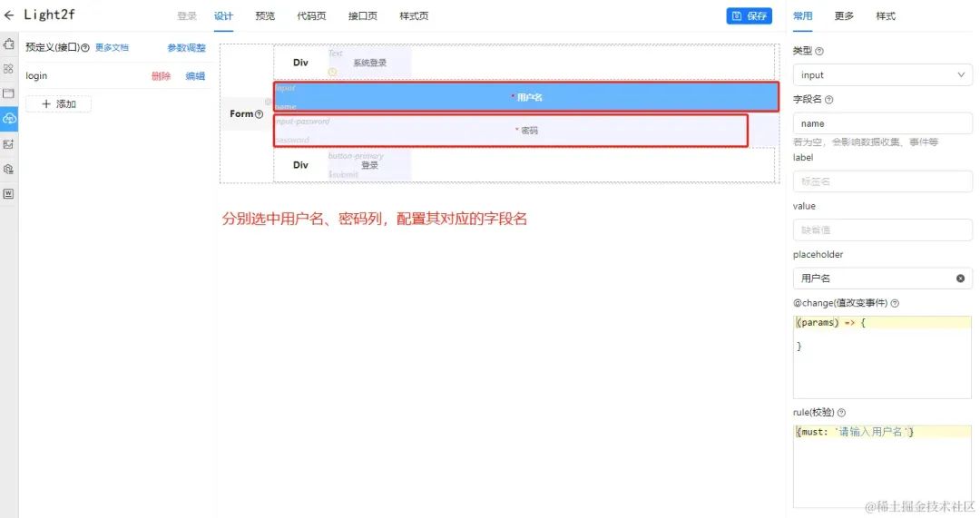Click the help icon beside 字段名
Screen dimensions: 980x518
(828, 100)
